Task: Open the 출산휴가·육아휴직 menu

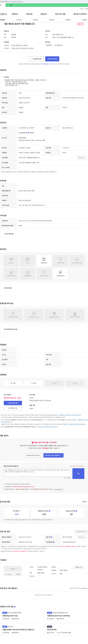Action: [80, 14]
